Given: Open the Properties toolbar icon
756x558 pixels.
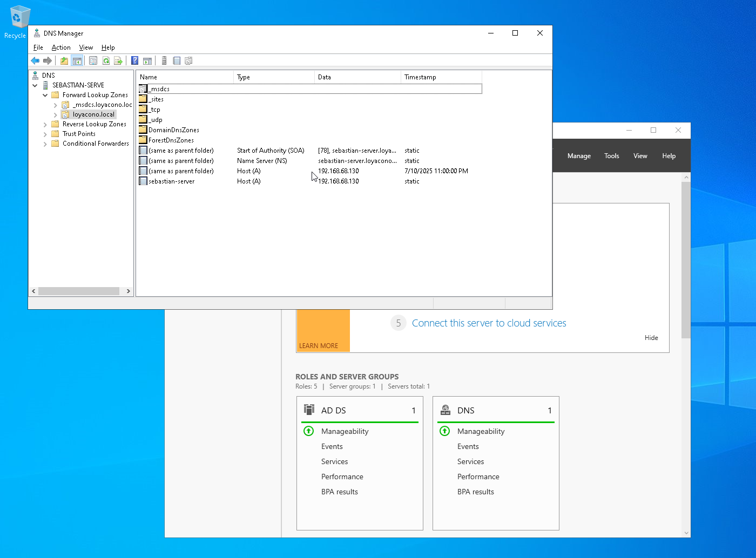Looking at the screenshot, I should [93, 60].
